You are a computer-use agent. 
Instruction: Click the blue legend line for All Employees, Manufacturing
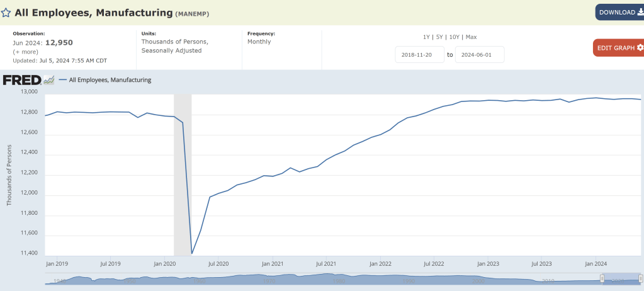point(63,80)
